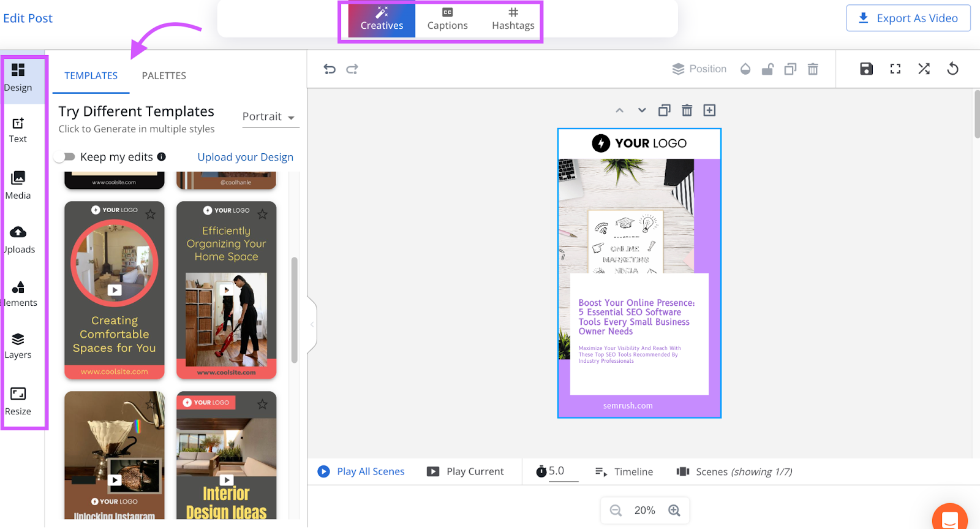Enter fullscreen preview mode
This screenshot has width=980, height=529.
[x=895, y=69]
